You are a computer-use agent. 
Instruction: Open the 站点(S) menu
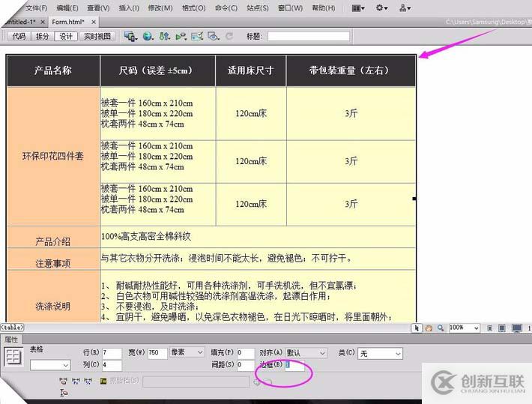point(258,7)
